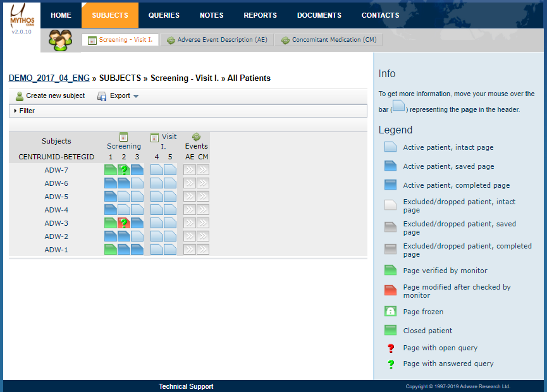Select subject ADW-1 row label

(x=56, y=250)
